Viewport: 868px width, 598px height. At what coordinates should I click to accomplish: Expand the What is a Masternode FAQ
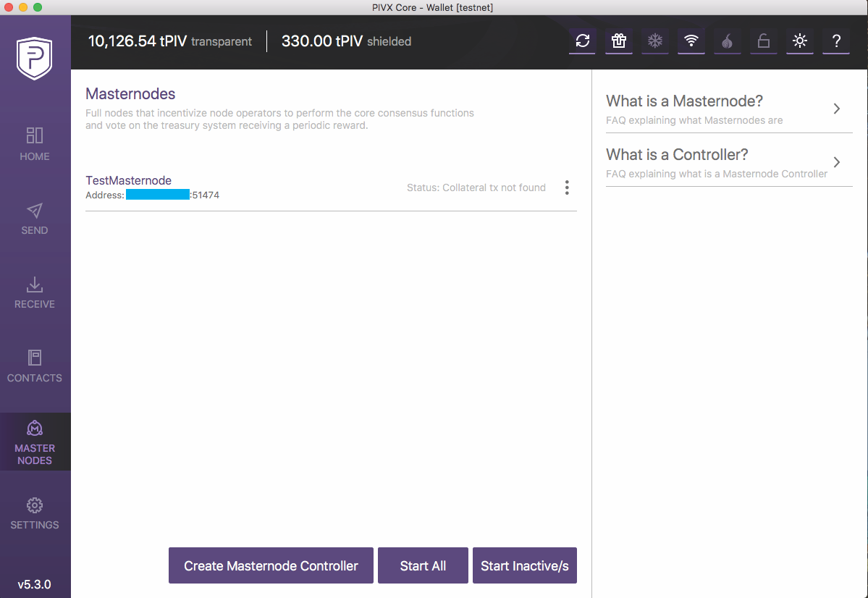click(729, 109)
